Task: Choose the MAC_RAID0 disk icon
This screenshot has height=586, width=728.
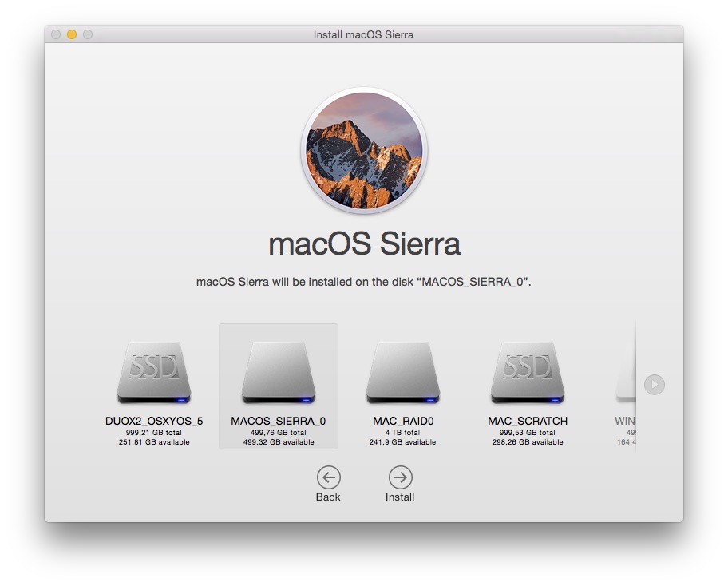Action: click(403, 374)
